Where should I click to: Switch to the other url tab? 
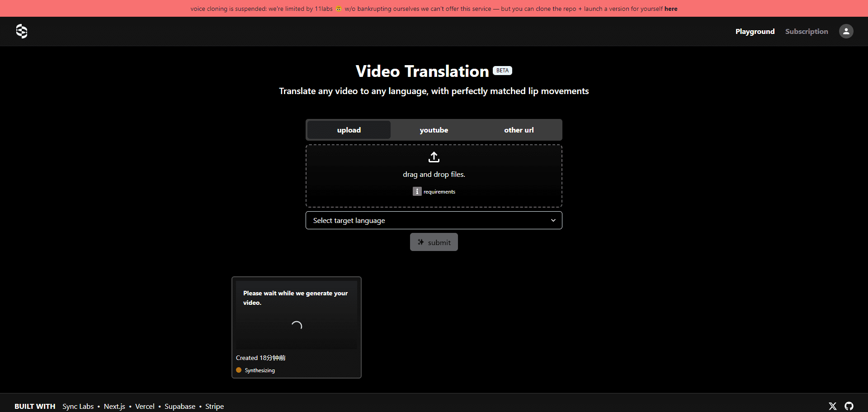(519, 130)
